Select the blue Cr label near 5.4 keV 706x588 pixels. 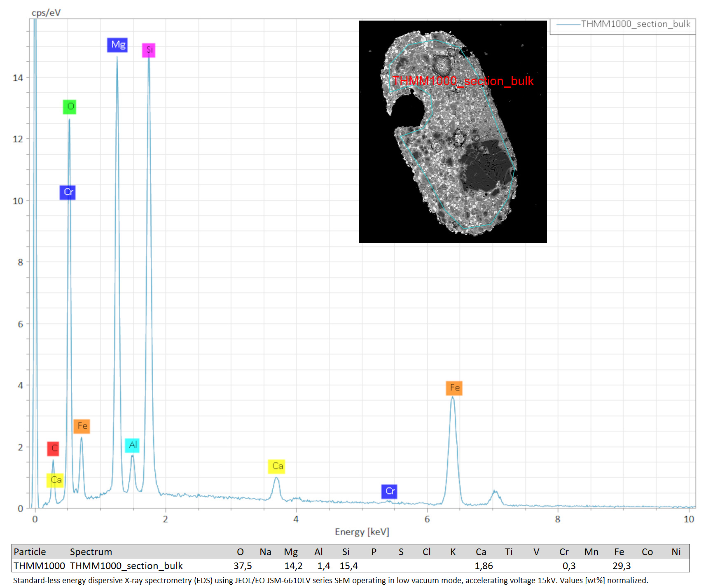click(389, 491)
